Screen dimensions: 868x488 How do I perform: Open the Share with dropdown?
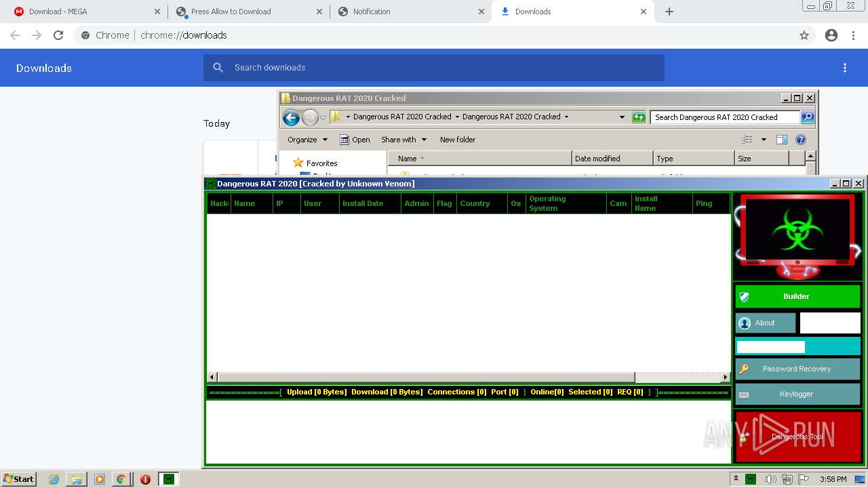[404, 140]
